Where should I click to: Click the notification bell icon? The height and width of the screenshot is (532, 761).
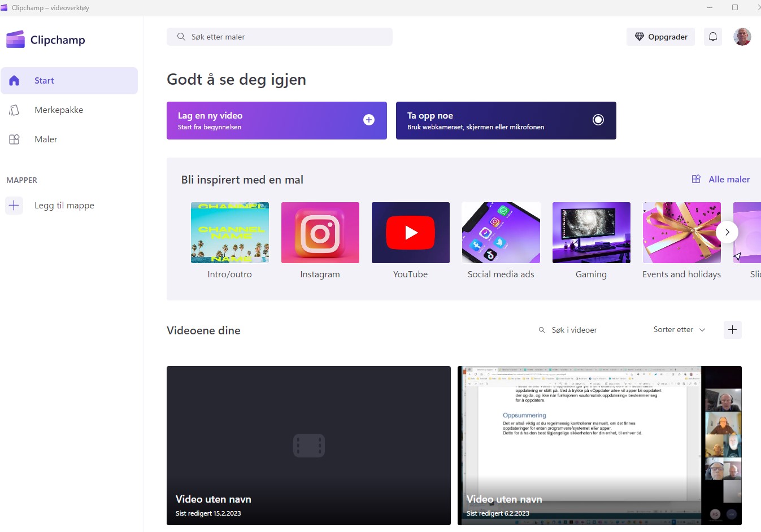(x=713, y=37)
